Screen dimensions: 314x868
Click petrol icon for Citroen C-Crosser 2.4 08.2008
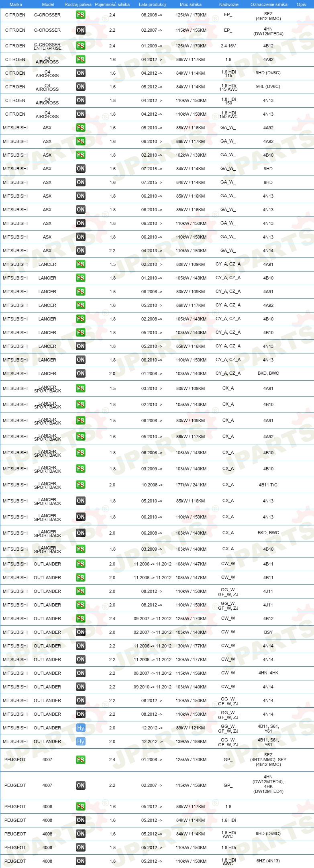[x=81, y=15]
